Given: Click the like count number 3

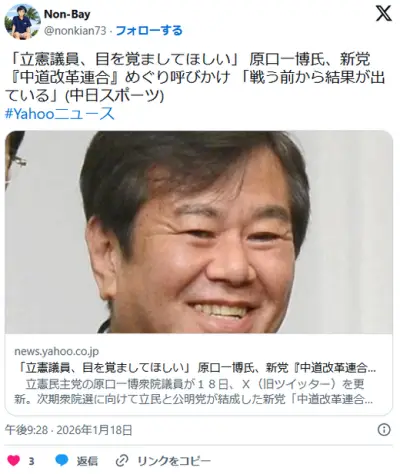Looking at the screenshot, I should tap(31, 461).
